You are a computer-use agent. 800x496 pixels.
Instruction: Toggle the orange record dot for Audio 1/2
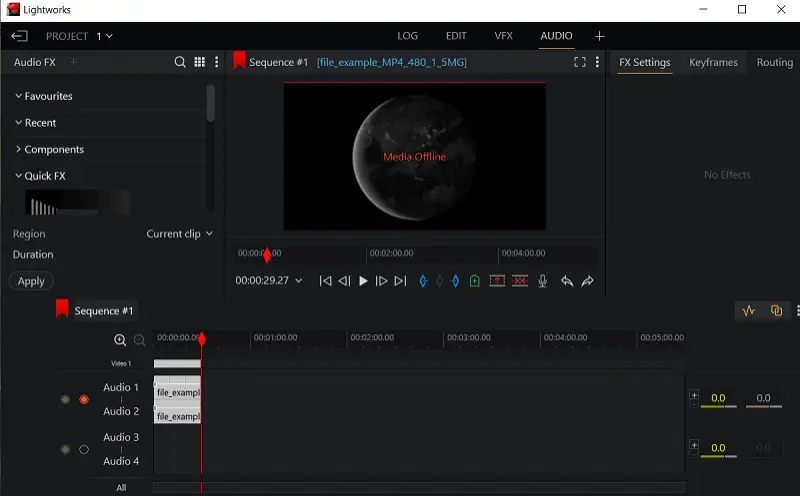(x=84, y=400)
